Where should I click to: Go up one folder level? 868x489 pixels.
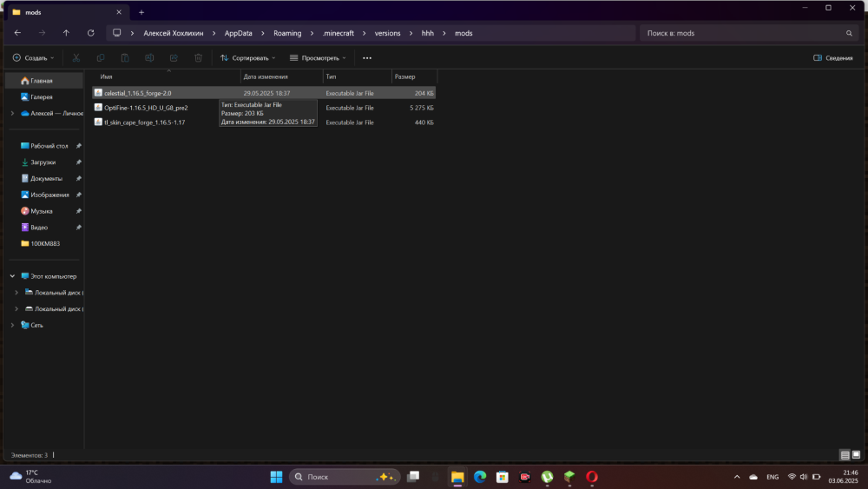[x=67, y=33]
